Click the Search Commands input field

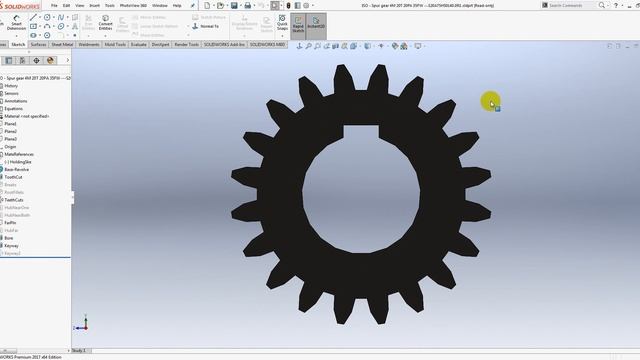point(569,5)
